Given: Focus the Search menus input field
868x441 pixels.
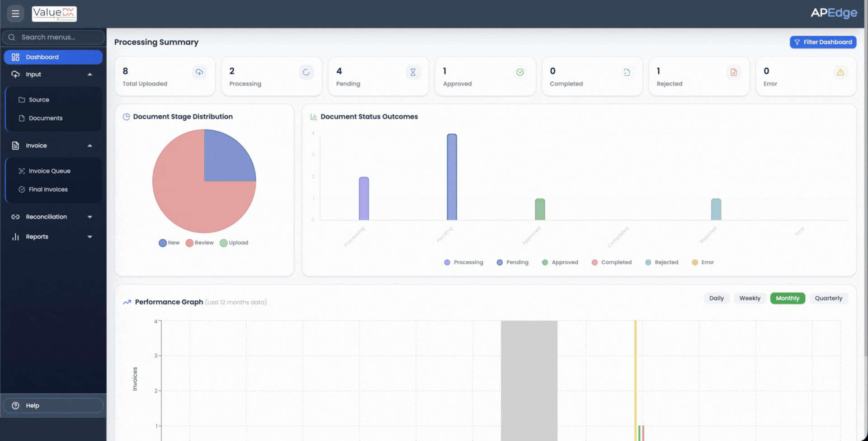Looking at the screenshot, I should [x=59, y=37].
